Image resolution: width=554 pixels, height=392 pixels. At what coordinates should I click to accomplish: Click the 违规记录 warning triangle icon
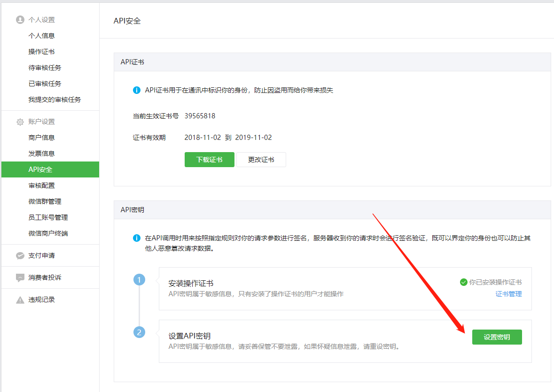coord(20,300)
